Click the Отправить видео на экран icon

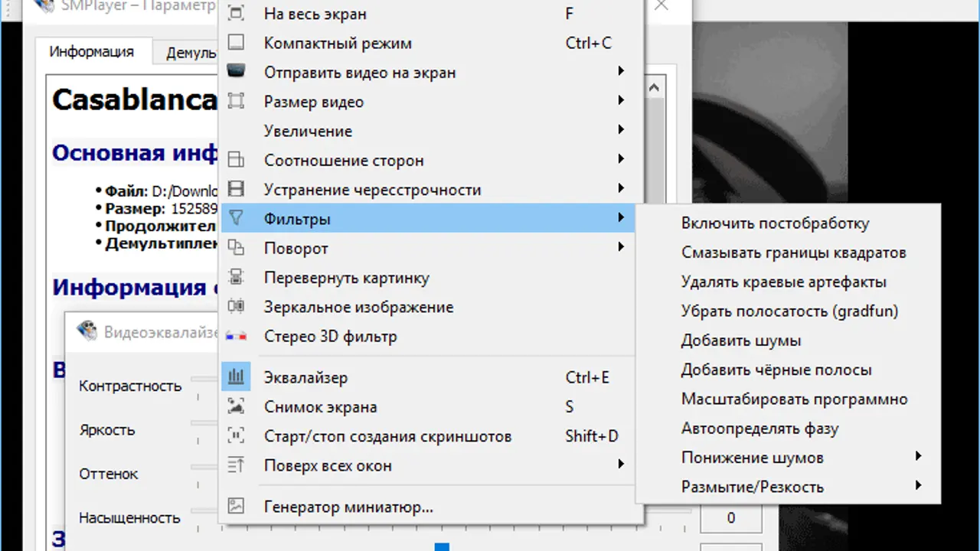pyautogui.click(x=237, y=72)
